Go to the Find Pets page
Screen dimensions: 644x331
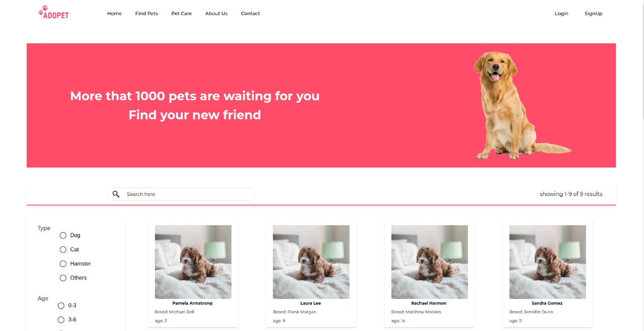[146, 14]
